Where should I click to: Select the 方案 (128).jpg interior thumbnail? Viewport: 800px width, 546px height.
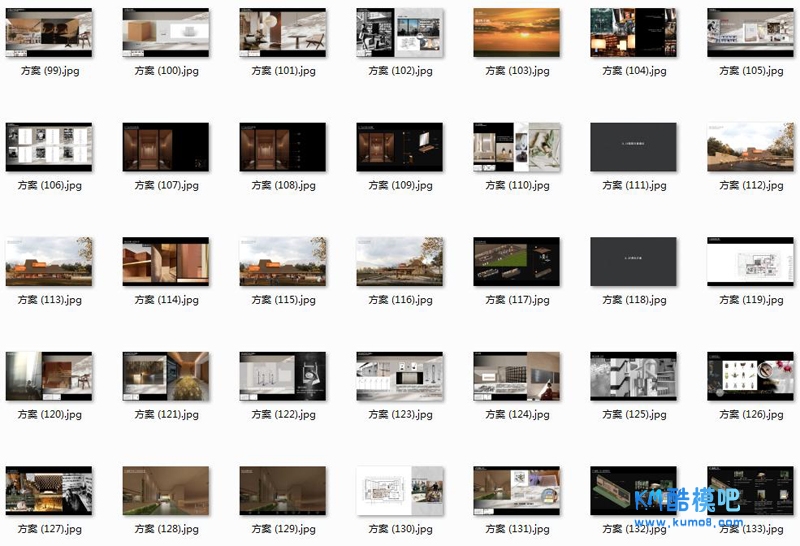166,490
